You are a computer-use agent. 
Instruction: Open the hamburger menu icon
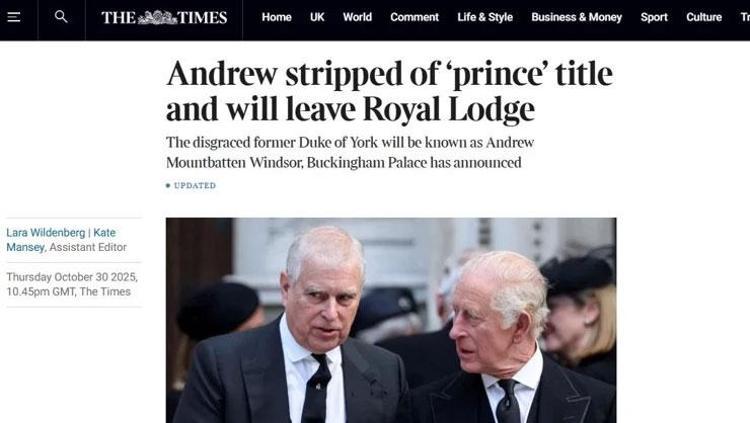[14, 17]
